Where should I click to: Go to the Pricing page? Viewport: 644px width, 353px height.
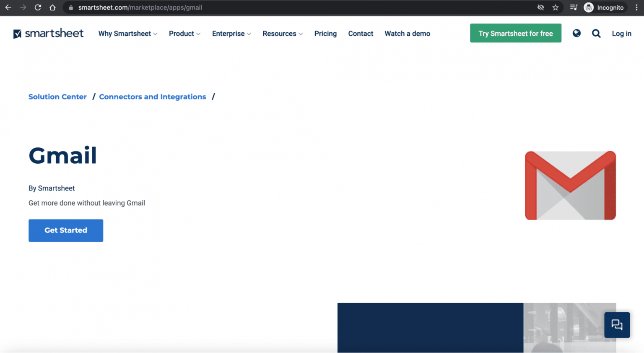point(325,34)
